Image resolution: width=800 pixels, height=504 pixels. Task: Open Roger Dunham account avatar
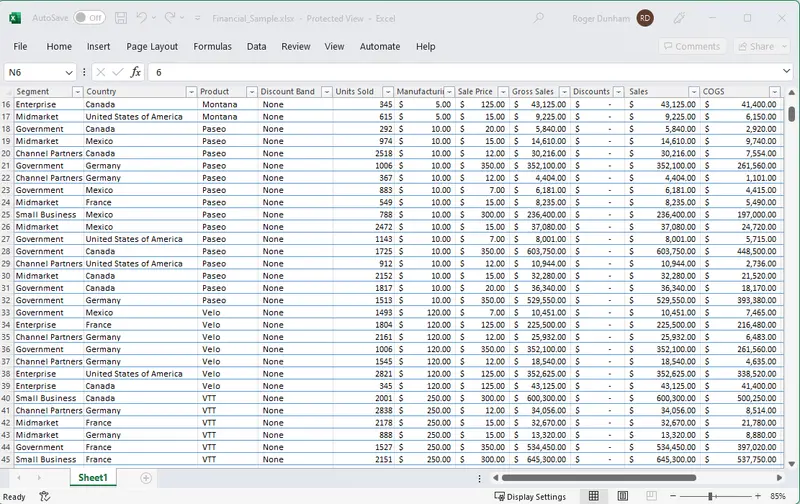click(645, 18)
